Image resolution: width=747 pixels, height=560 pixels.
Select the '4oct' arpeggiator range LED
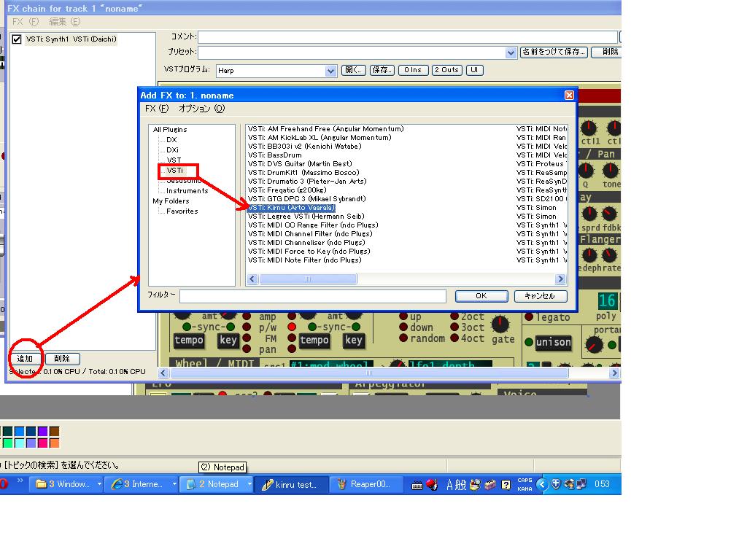[454, 338]
